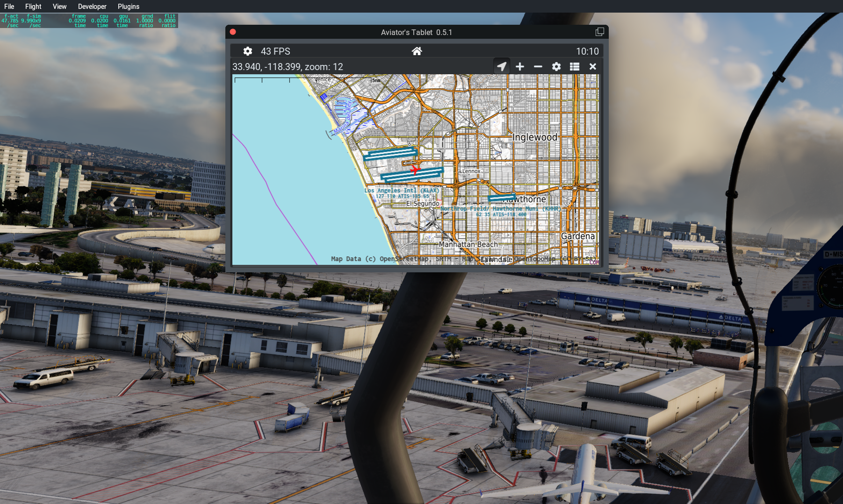843x504 pixels.
Task: Click the f-act frame rate readout
Action: click(x=10, y=21)
